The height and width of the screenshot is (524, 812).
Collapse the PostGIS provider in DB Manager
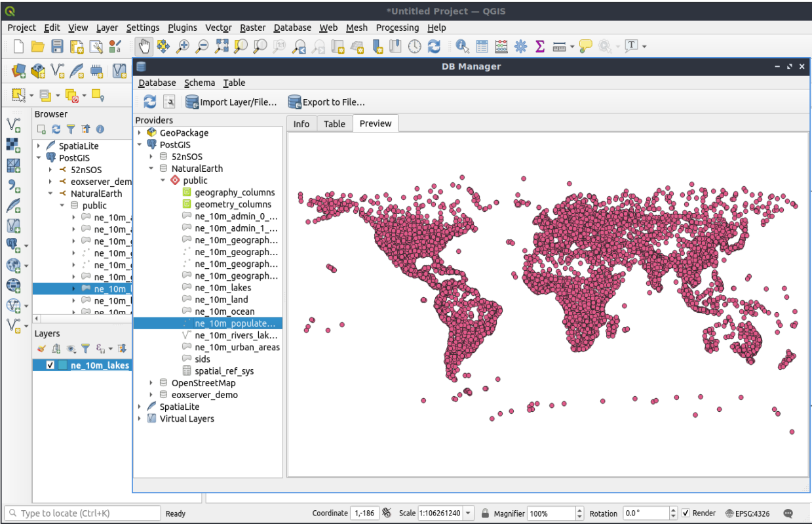coord(140,145)
